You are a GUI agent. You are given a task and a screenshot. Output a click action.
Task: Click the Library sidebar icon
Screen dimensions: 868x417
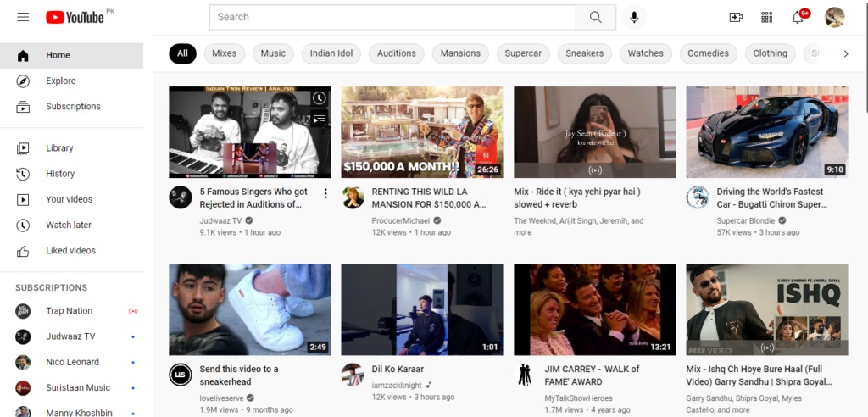(23, 148)
